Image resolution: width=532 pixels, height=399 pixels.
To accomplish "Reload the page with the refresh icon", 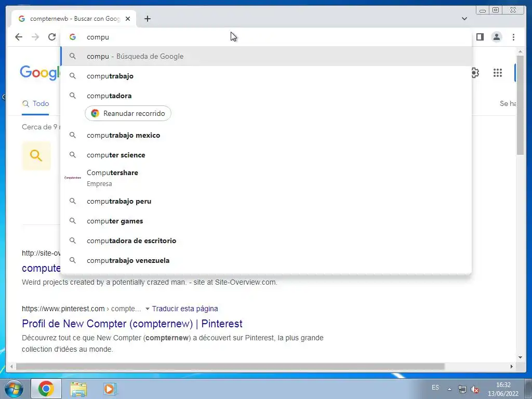I will [x=52, y=37].
